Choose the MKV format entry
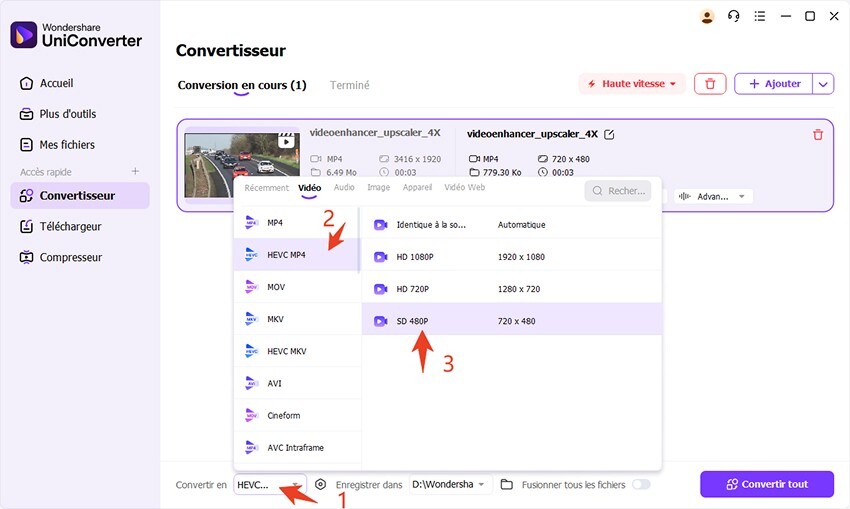The image size is (850, 509). [297, 319]
